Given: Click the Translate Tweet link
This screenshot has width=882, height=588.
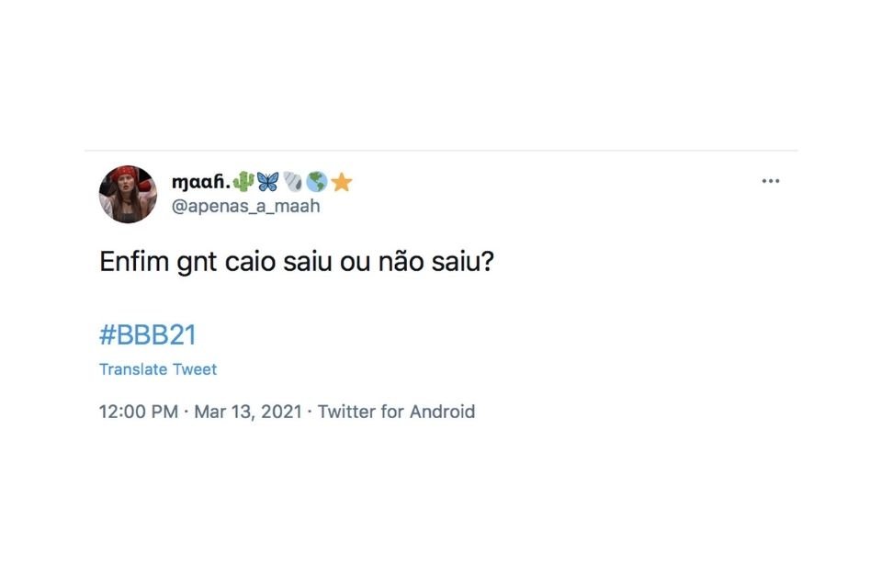Looking at the screenshot, I should tap(158, 369).
